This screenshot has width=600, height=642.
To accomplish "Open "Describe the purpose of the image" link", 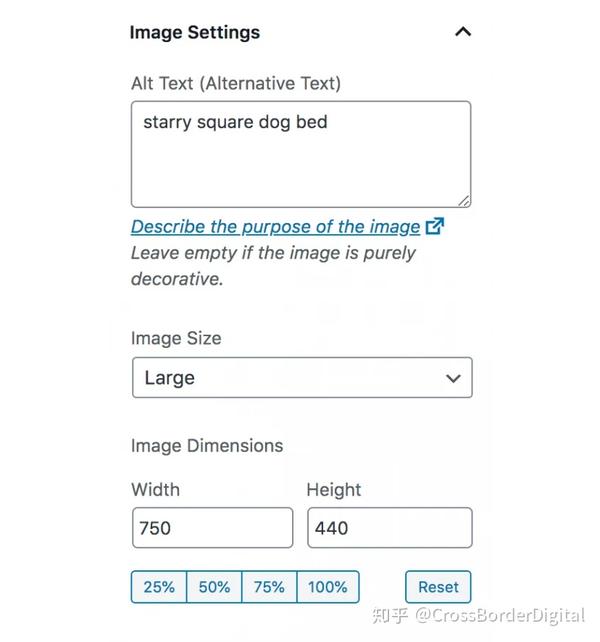I will coord(275,226).
